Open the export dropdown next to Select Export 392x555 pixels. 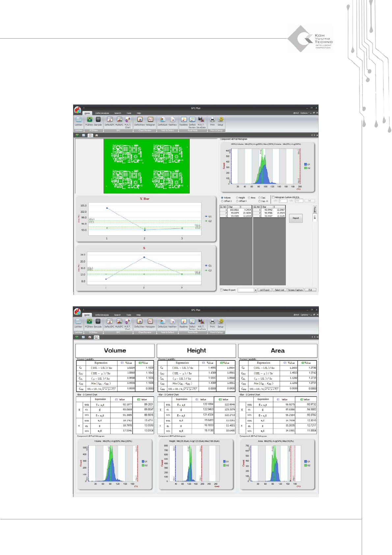[256, 290]
